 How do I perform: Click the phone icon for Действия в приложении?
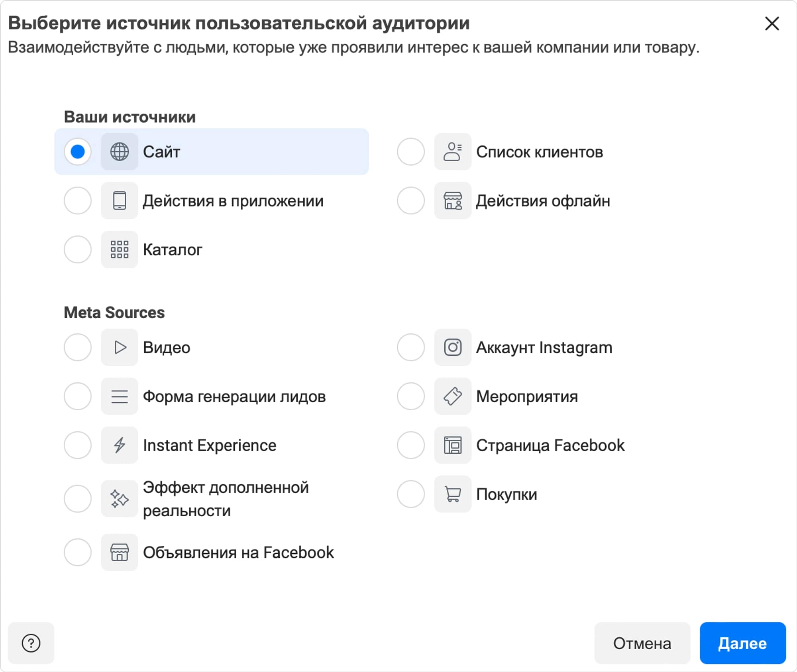point(119,201)
